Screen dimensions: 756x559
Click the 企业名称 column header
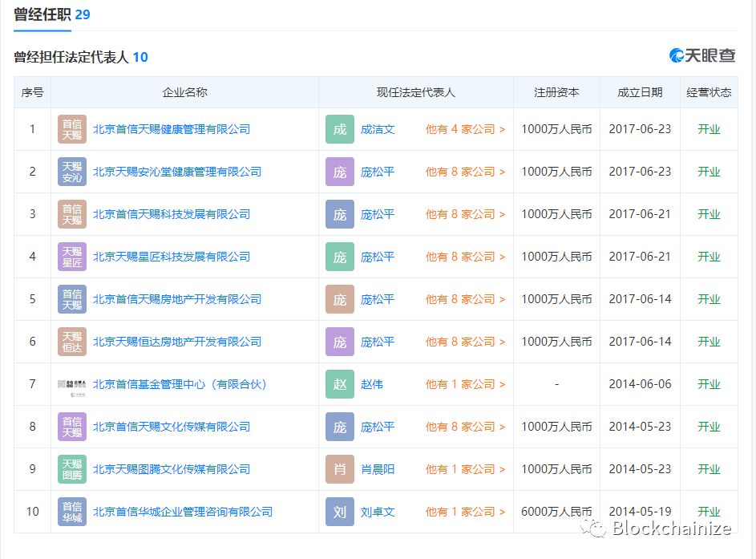point(184,92)
